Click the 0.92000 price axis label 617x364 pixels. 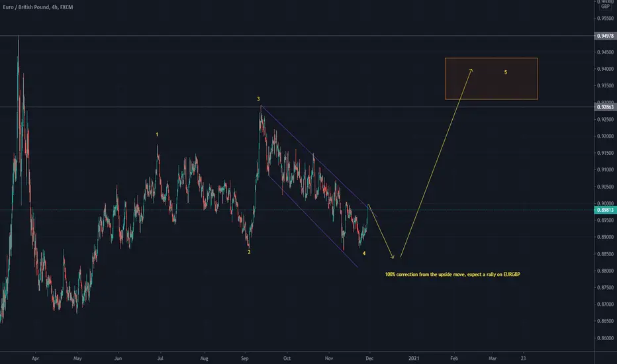tap(605, 136)
